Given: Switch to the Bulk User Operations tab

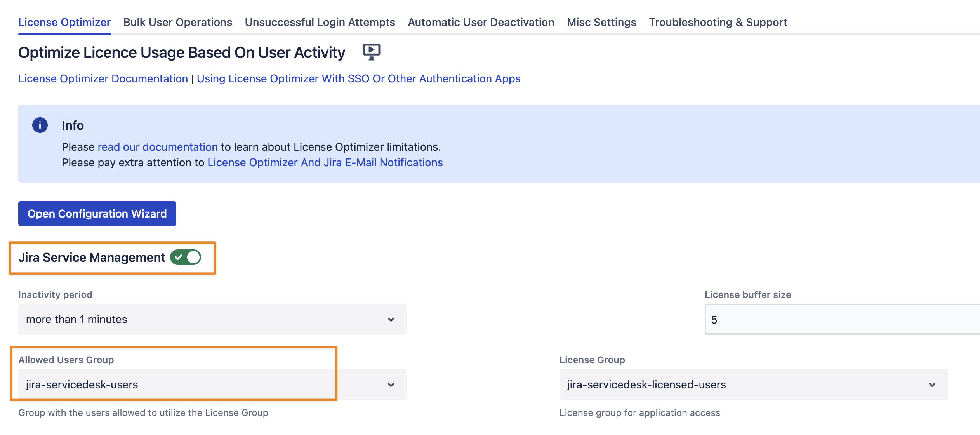Looking at the screenshot, I should 178,22.
